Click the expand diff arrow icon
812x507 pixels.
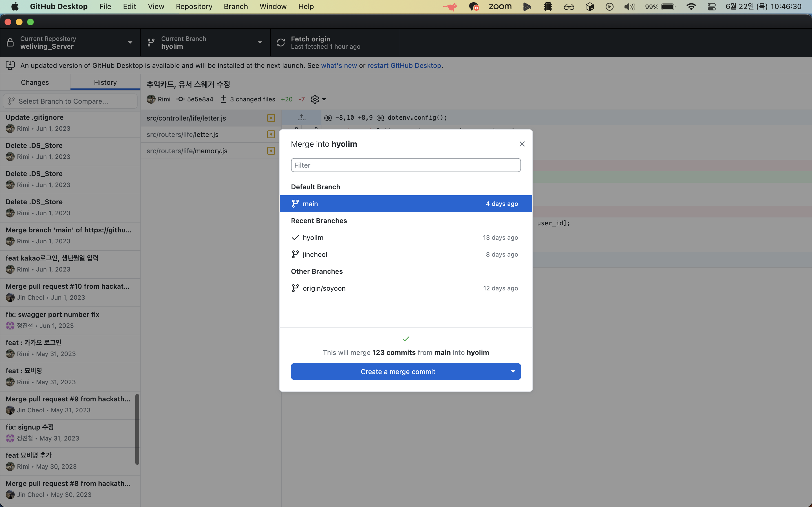coord(301,117)
